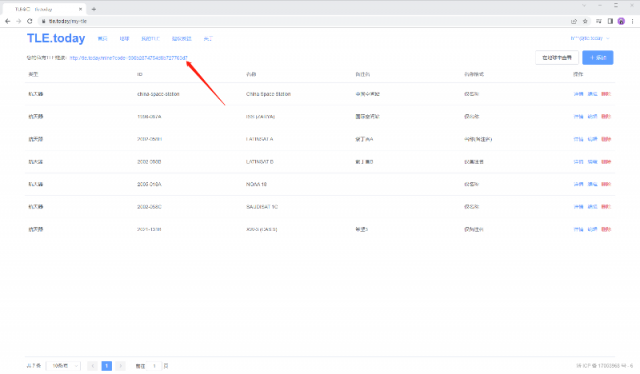Select the china-space-station ID cell
The image size is (640, 374).
(x=158, y=94)
